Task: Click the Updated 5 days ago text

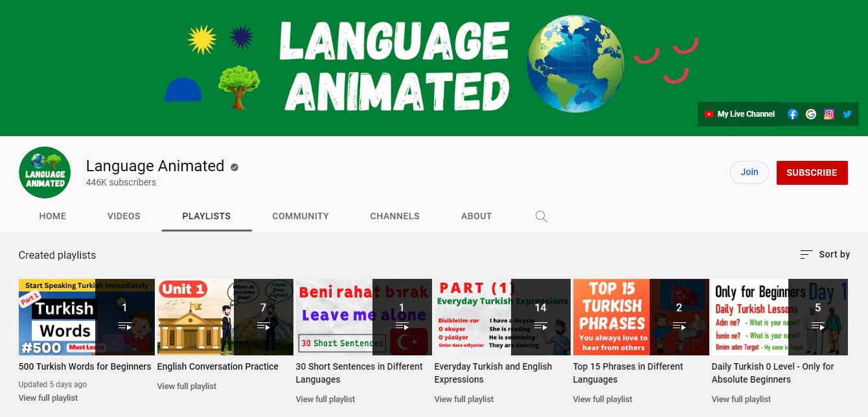Action: pyautogui.click(x=52, y=385)
